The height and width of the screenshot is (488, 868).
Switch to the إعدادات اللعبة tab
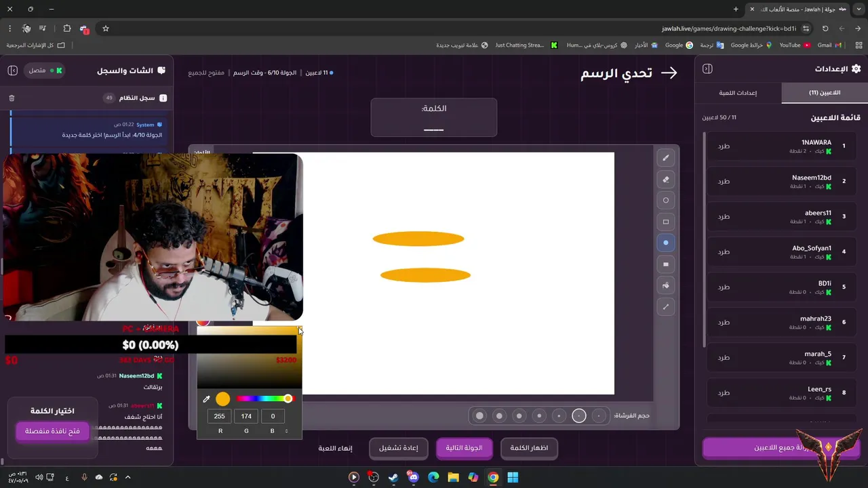click(x=738, y=93)
